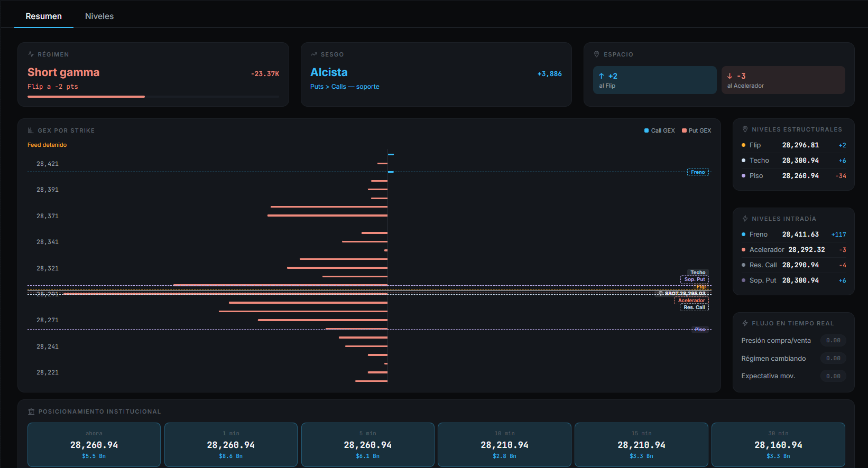868x468 pixels.
Task: Click the 'Short gamma' heading
Action: [63, 72]
